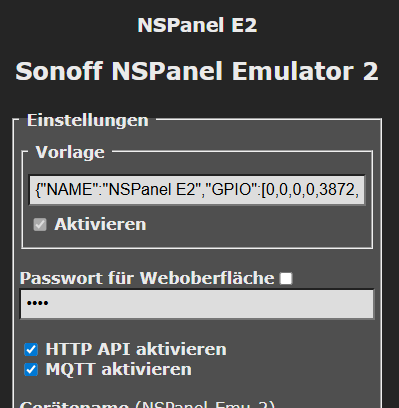Viewport: 399px width, 408px height.
Task: Uncheck the MQTT aktivieren checkbox
Action: pyautogui.click(x=31, y=370)
